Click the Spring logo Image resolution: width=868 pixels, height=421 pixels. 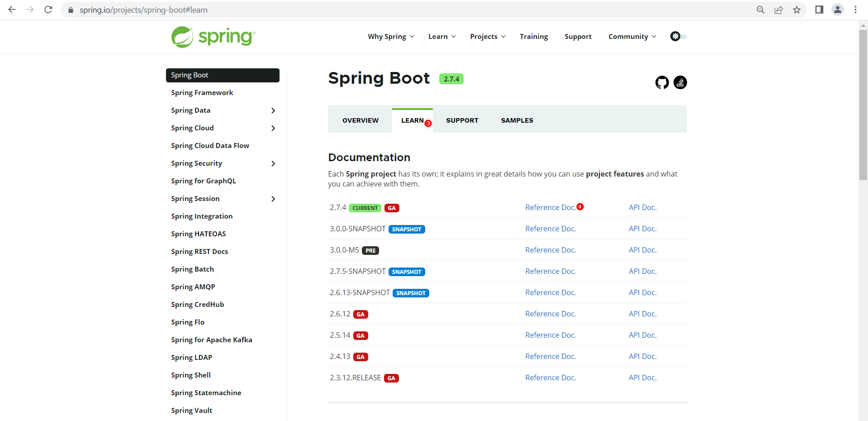pyautogui.click(x=213, y=37)
